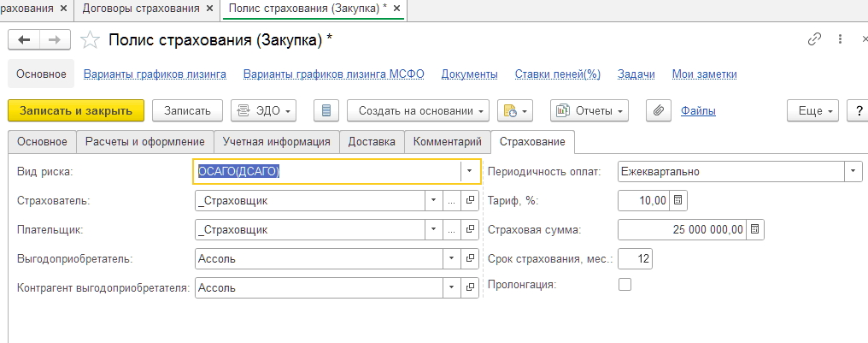Click into the Срок страхования months field
Image resolution: width=868 pixels, height=343 pixels.
634,258
